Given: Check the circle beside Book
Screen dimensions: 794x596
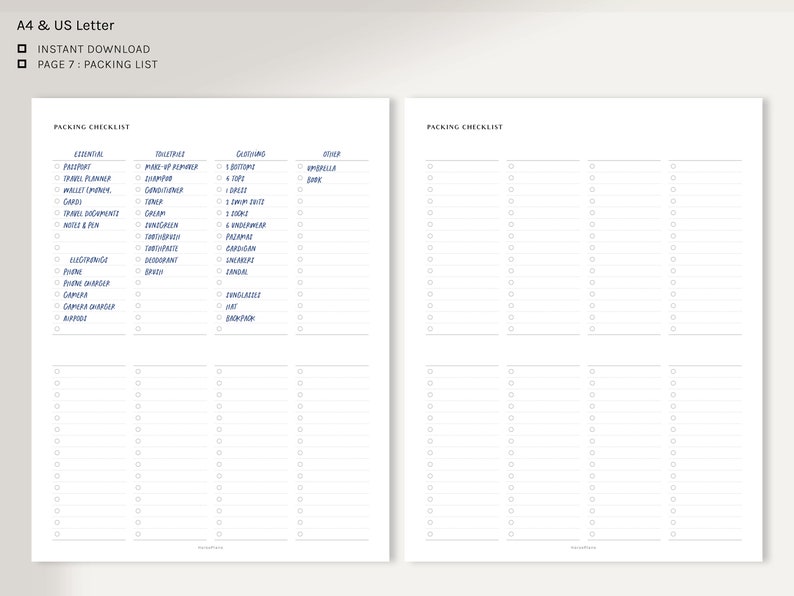Looking at the screenshot, I should tap(300, 178).
